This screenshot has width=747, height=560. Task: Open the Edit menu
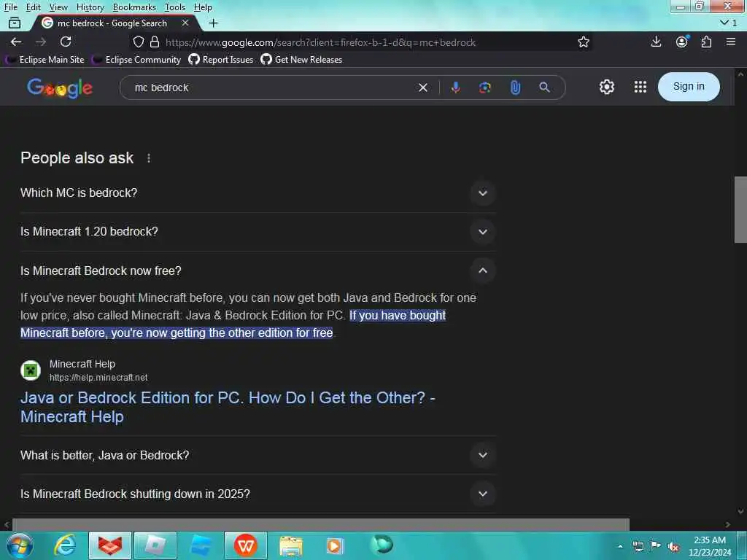33,7
